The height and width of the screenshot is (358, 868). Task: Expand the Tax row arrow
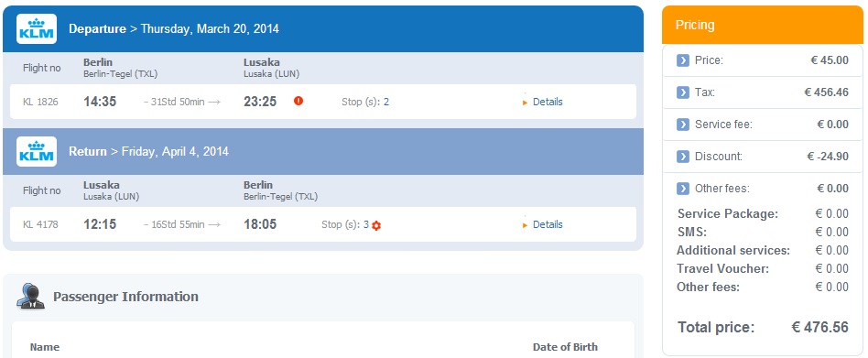(682, 92)
